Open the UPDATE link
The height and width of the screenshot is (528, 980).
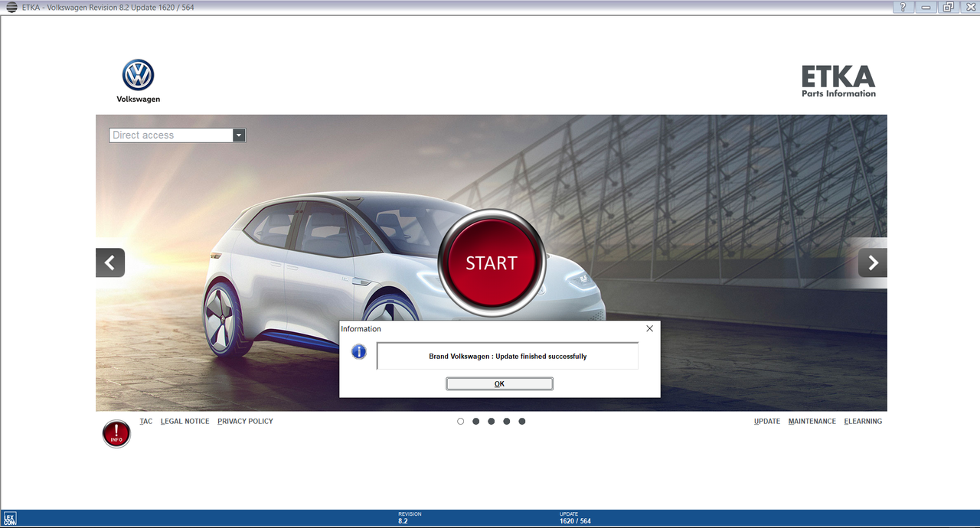tap(767, 422)
